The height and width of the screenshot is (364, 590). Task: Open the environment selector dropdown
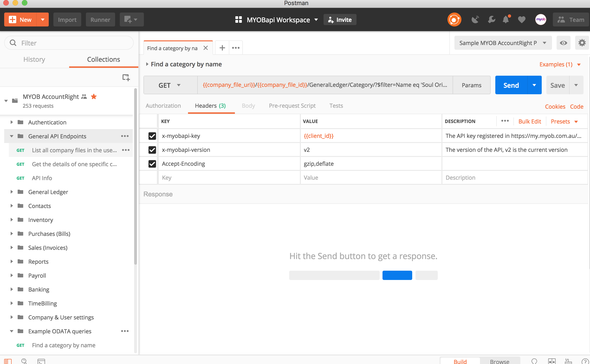click(503, 43)
